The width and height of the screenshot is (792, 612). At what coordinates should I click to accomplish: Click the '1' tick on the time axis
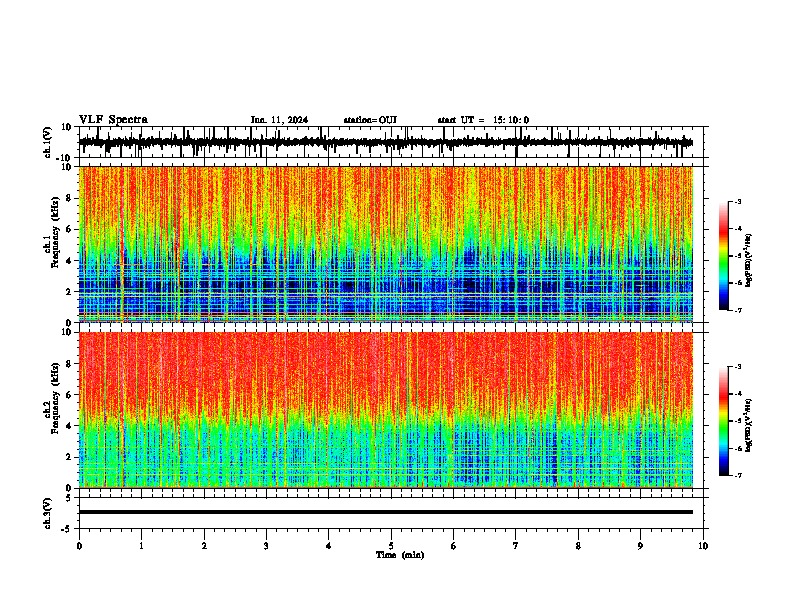click(141, 546)
